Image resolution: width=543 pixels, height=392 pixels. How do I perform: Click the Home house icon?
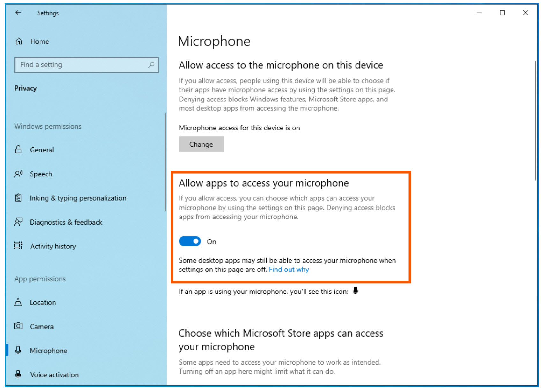19,41
